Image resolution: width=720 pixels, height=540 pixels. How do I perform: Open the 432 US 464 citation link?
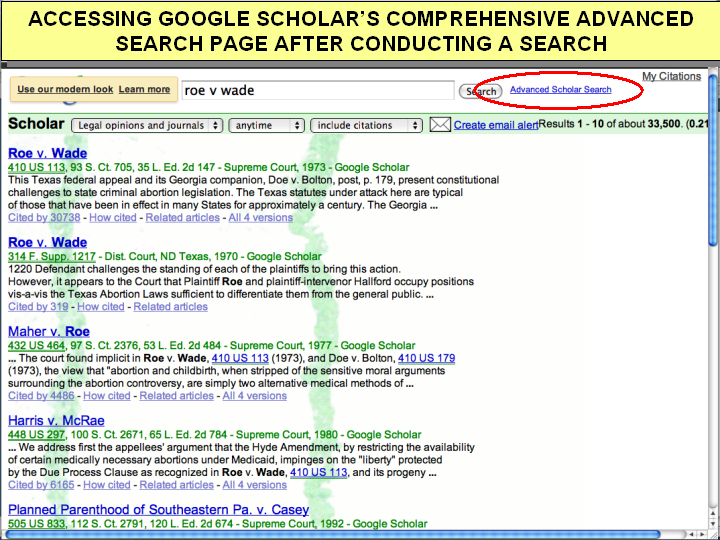click(x=37, y=346)
